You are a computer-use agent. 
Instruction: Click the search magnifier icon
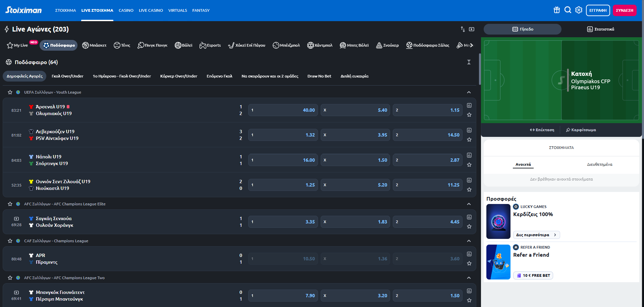tap(568, 10)
